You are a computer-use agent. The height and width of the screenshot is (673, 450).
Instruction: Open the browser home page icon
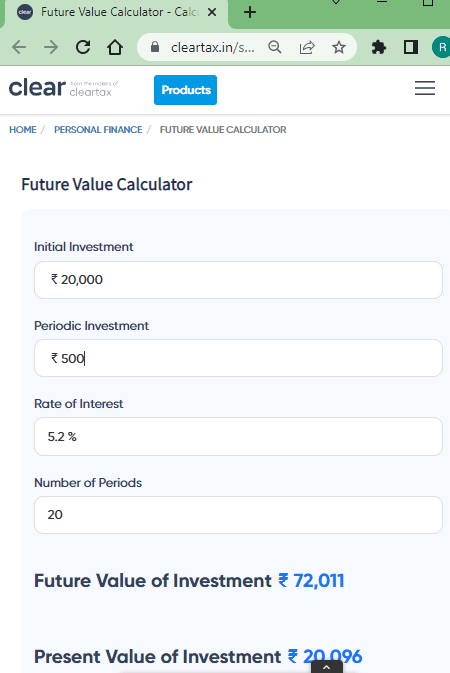point(115,47)
